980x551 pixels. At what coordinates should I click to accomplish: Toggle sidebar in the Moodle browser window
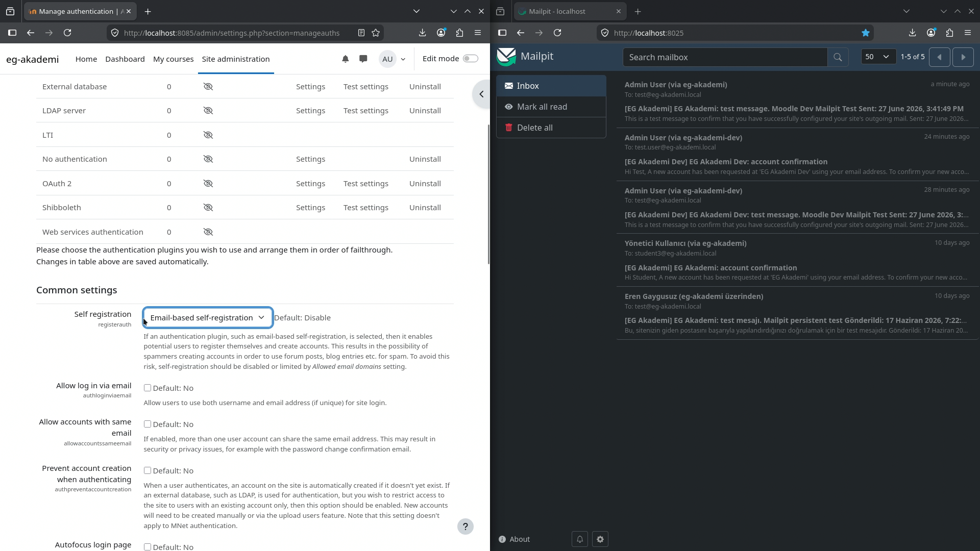point(12,33)
